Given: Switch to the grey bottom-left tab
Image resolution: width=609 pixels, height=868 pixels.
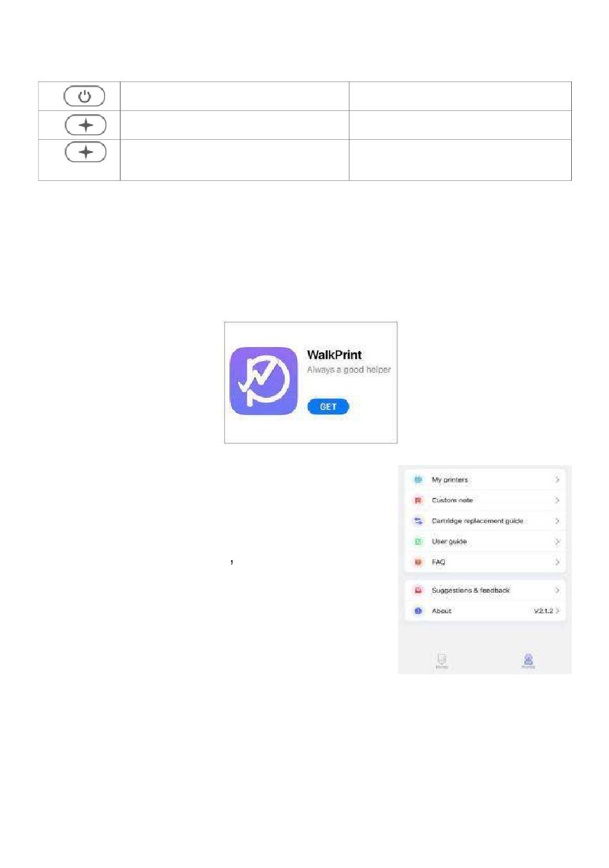Looking at the screenshot, I should click(x=442, y=661).
